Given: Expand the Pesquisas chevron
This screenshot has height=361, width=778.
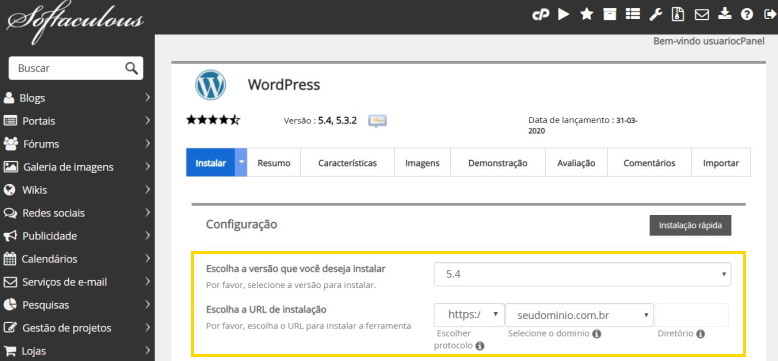Looking at the screenshot, I should click(x=147, y=304).
